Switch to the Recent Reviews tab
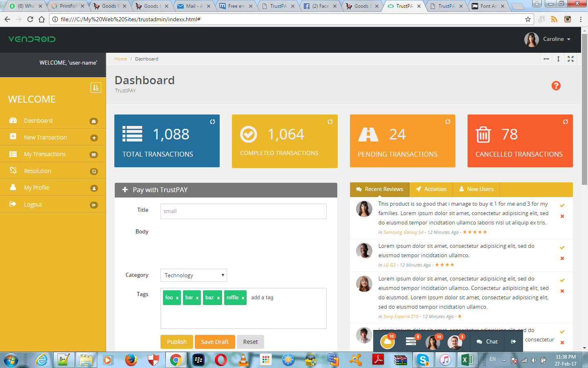588x368 pixels. (x=380, y=189)
